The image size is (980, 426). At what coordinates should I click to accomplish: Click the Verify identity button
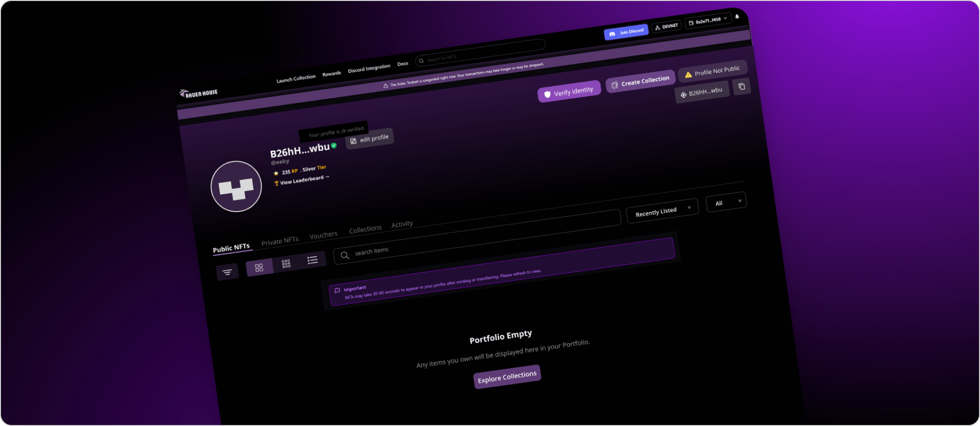point(569,92)
